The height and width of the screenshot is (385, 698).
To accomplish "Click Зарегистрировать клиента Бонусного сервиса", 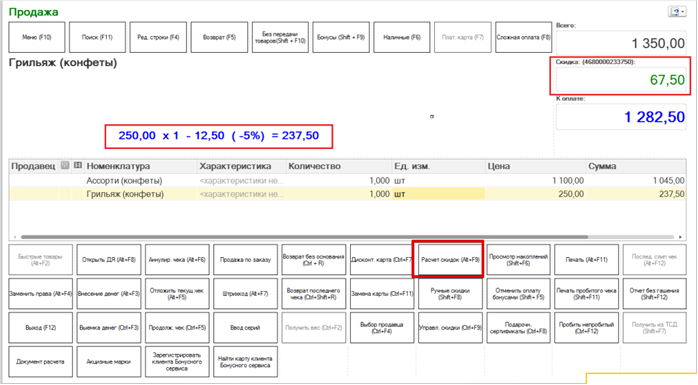I will [177, 362].
